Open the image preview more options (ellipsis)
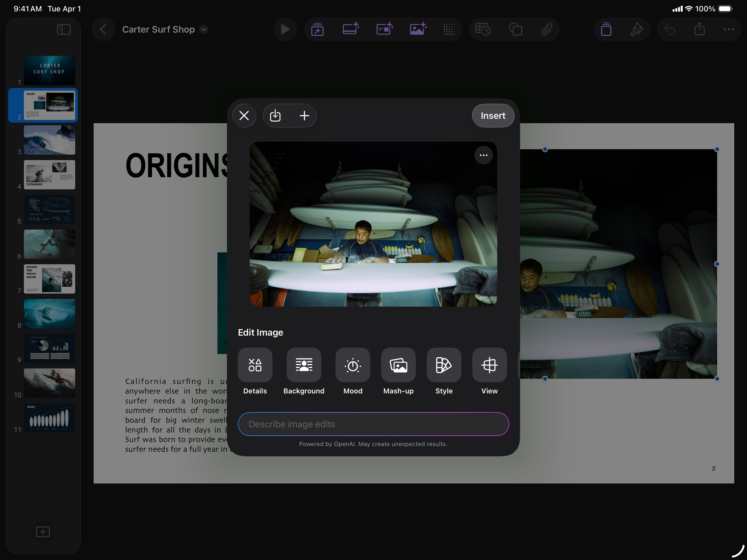Screen dimensions: 747x560 [x=483, y=155]
